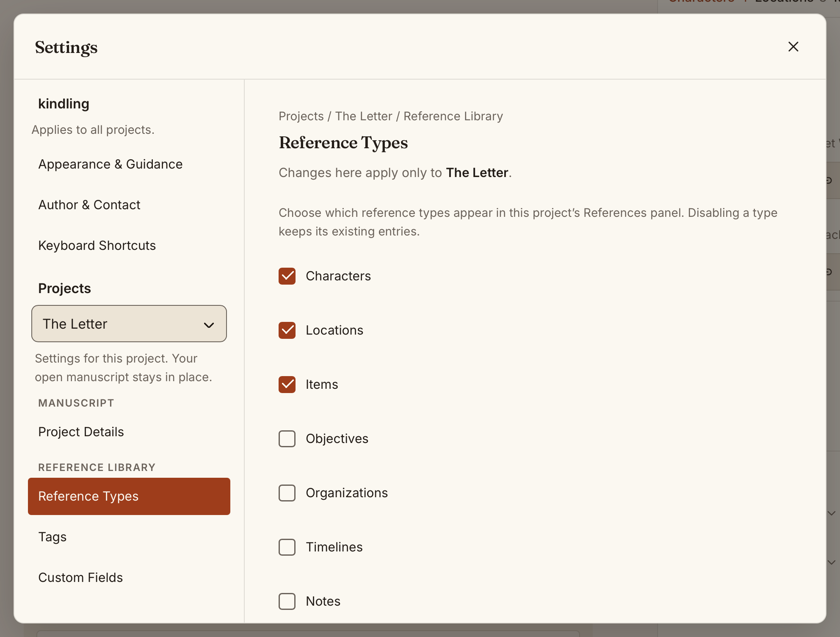Click the breadcrumb Projects / The Letter / Reference Library
This screenshot has width=840, height=637.
pos(391,116)
